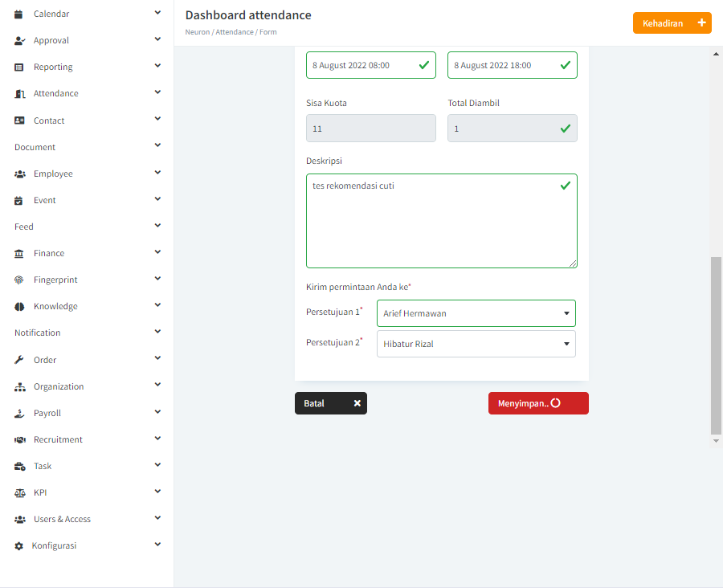Viewport: 723px width, 588px height.
Task: Click the Organization chart icon
Action: click(20, 387)
